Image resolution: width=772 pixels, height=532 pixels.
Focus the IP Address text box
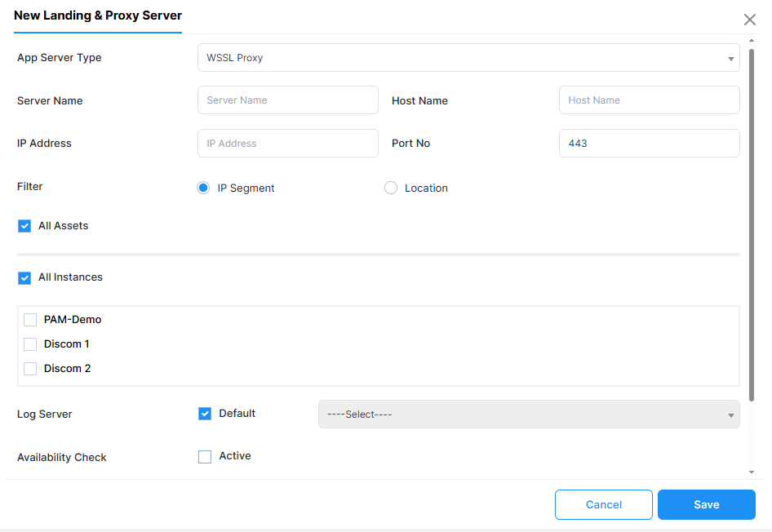(x=287, y=144)
